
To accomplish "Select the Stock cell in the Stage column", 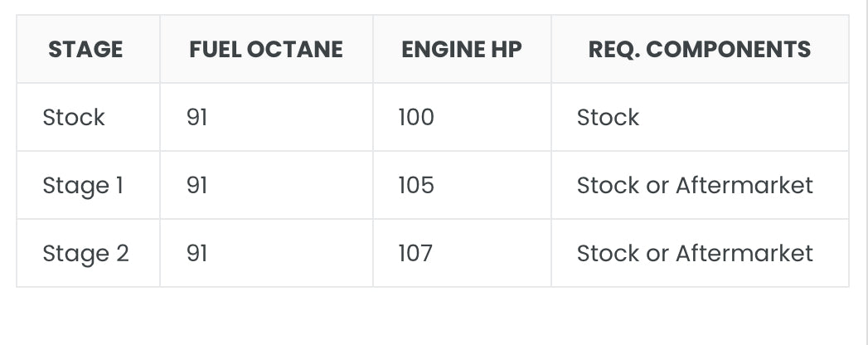I will pos(74,118).
